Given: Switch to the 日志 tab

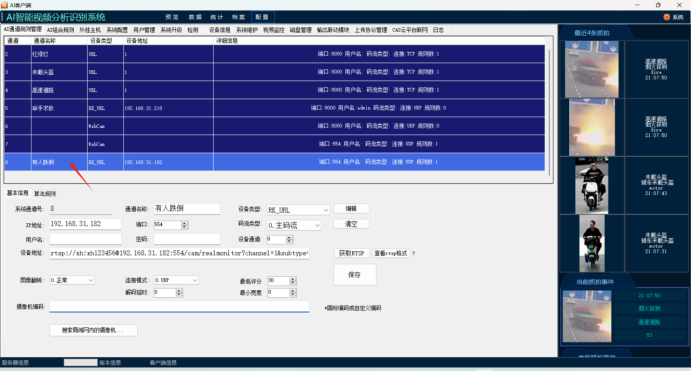Looking at the screenshot, I should [438, 30].
